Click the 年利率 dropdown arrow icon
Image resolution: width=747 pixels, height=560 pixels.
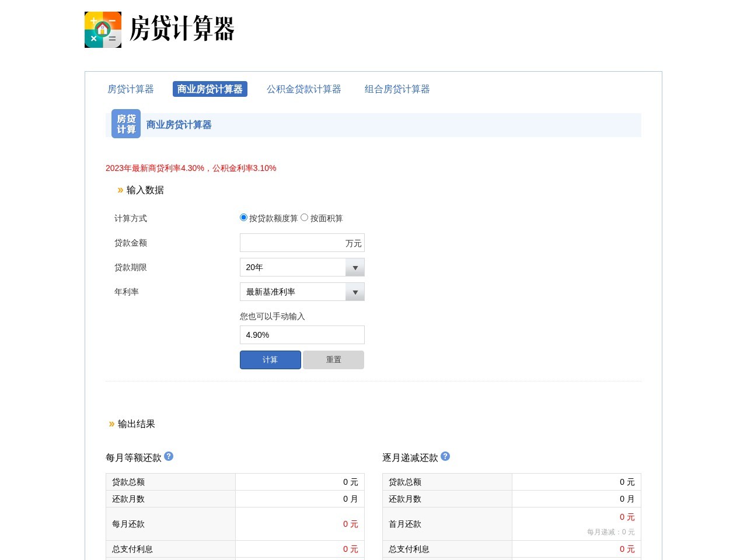355,292
